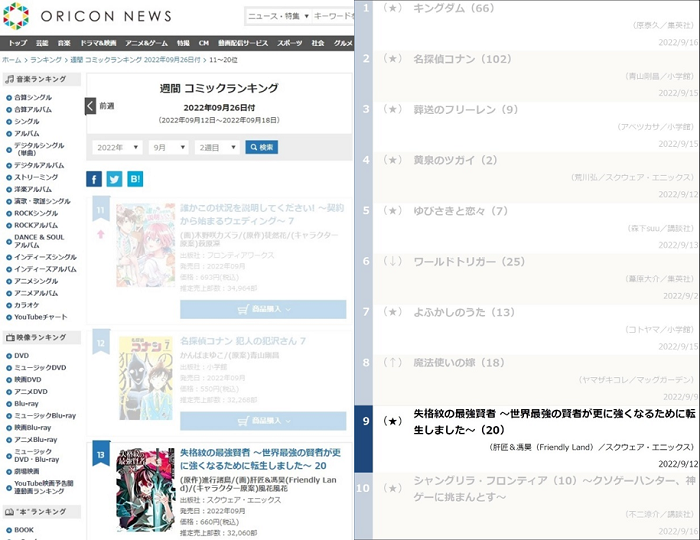This screenshot has width=700, height=540.
Task: Open ROCKシングル ranking in sidebar
Action: (x=36, y=213)
